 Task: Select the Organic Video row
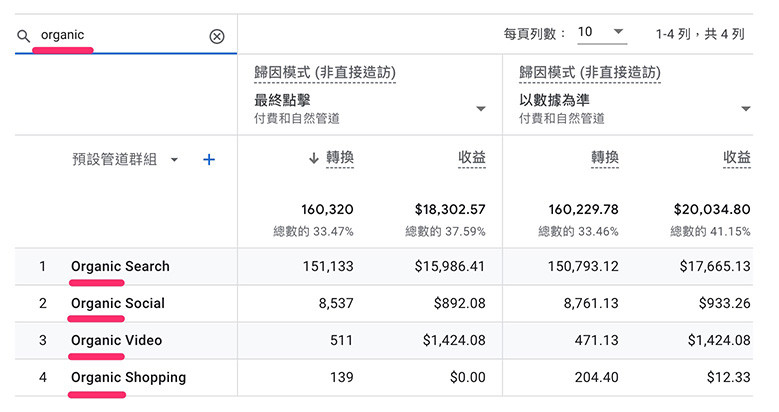point(116,340)
